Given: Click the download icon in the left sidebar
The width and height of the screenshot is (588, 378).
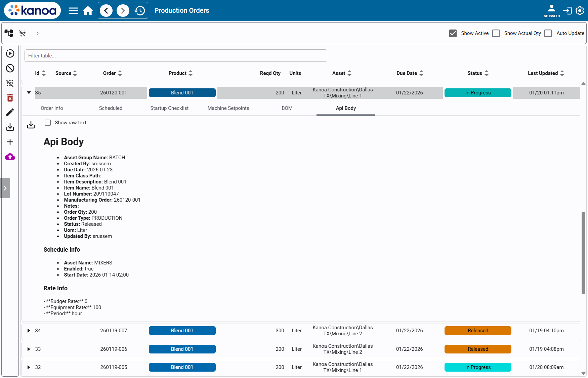Looking at the screenshot, I should 10,127.
